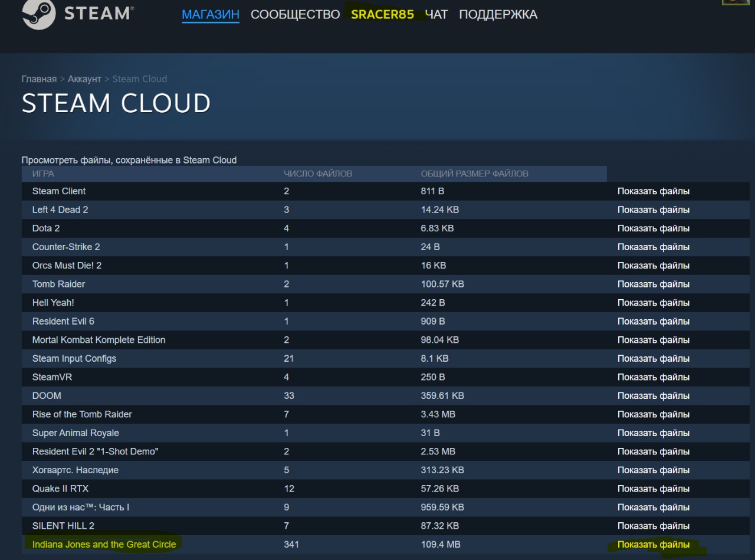Show files for Orcs Must Die! 2
The height and width of the screenshot is (560, 755).
[x=654, y=266]
